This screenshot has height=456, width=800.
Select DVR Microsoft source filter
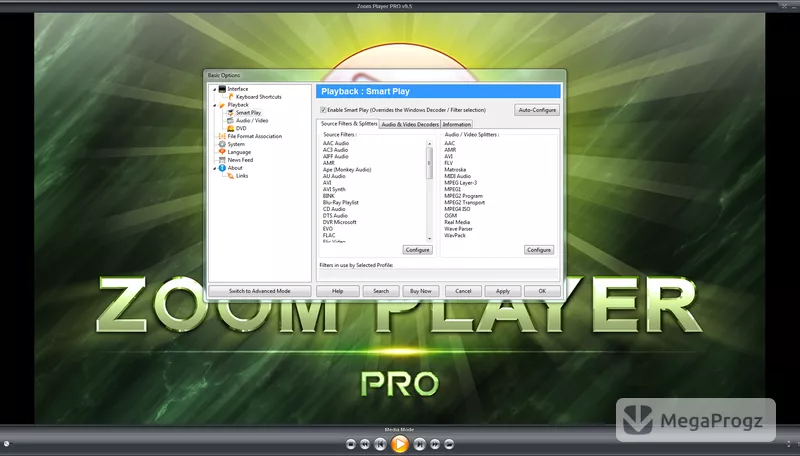pyautogui.click(x=340, y=222)
